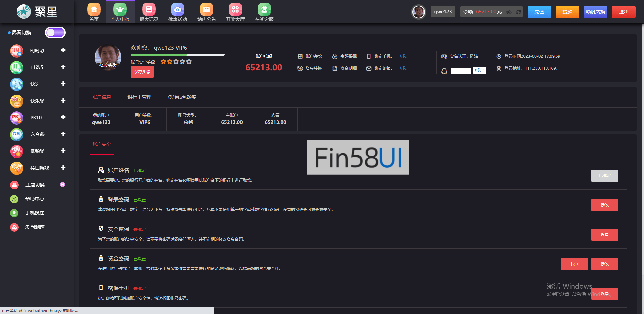Open the 首页 home icon
This screenshot has height=314, width=644.
point(94,10)
